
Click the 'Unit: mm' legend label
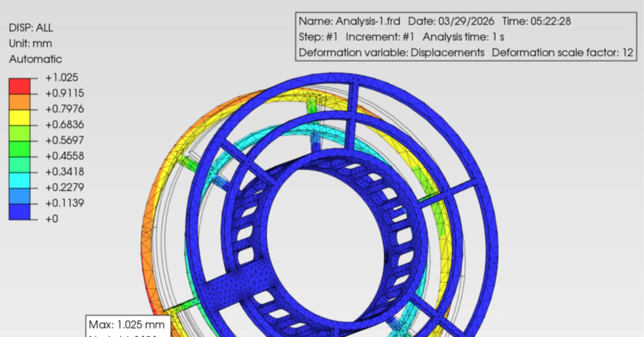30,43
